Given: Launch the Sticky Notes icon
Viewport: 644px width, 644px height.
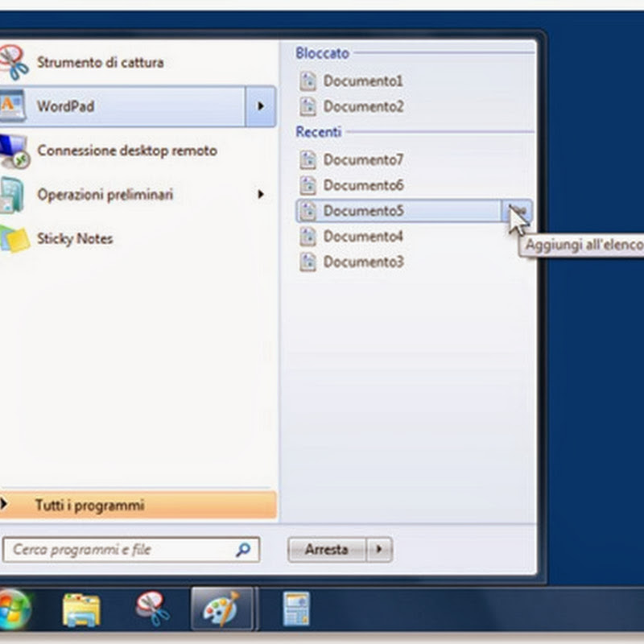Looking at the screenshot, I should [x=14, y=238].
